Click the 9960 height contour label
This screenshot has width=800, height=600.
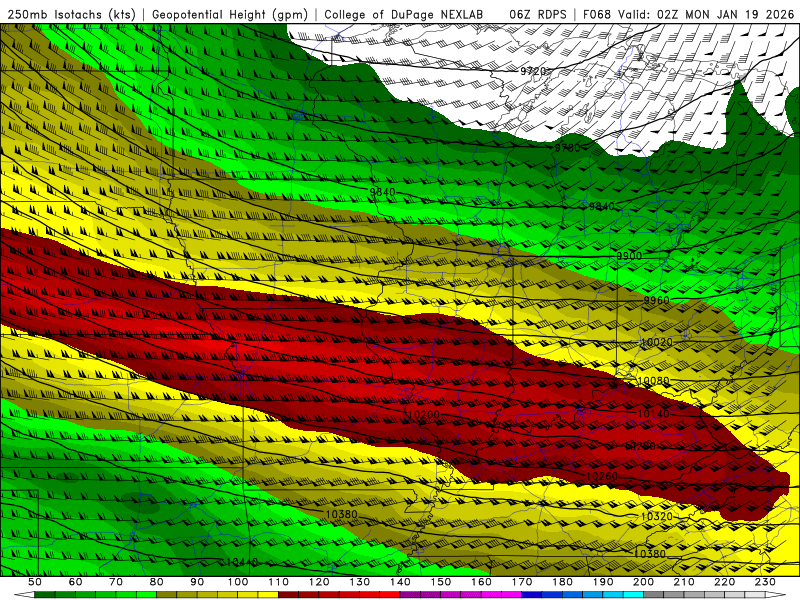(656, 300)
